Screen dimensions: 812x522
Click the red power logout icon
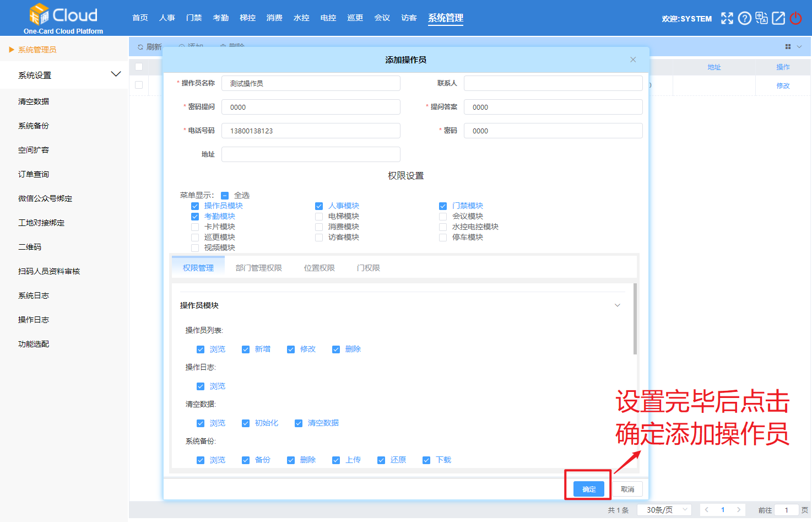[795, 18]
